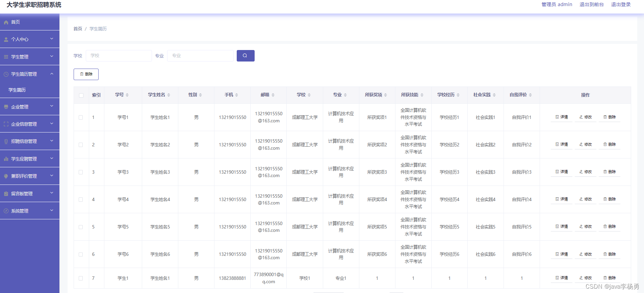
Task: Click the bulb icon beside 兼职评价管理
Action: 6,176
